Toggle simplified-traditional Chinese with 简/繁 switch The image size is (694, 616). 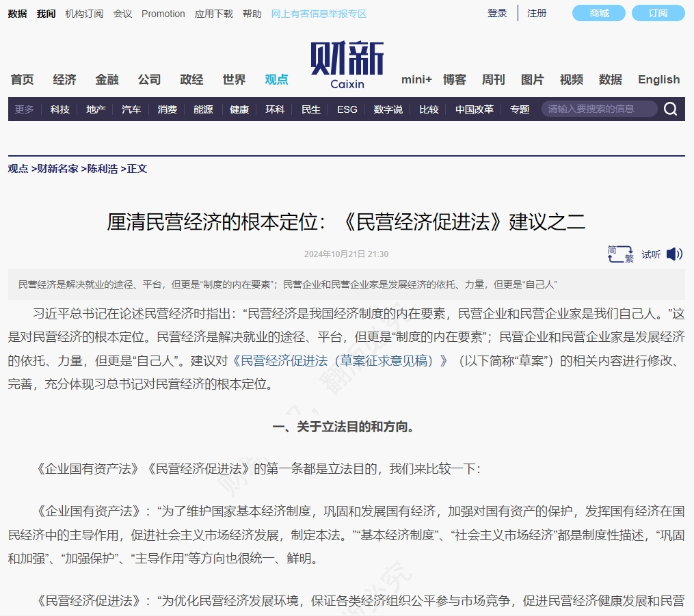(x=619, y=254)
